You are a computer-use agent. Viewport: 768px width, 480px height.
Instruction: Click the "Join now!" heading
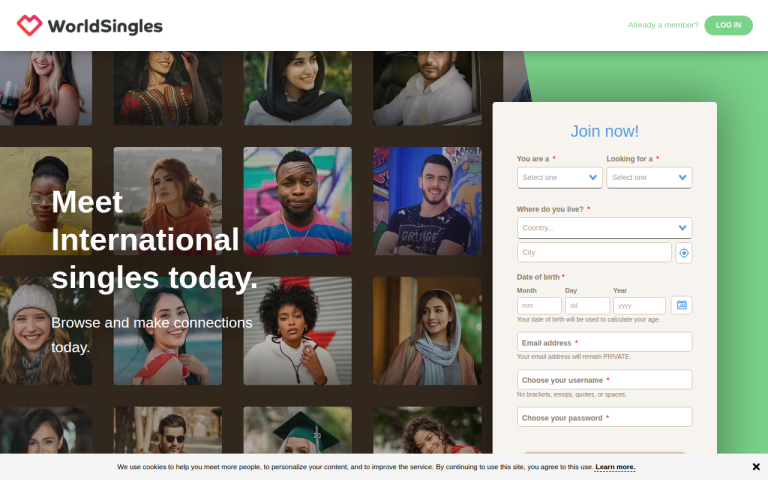(604, 131)
